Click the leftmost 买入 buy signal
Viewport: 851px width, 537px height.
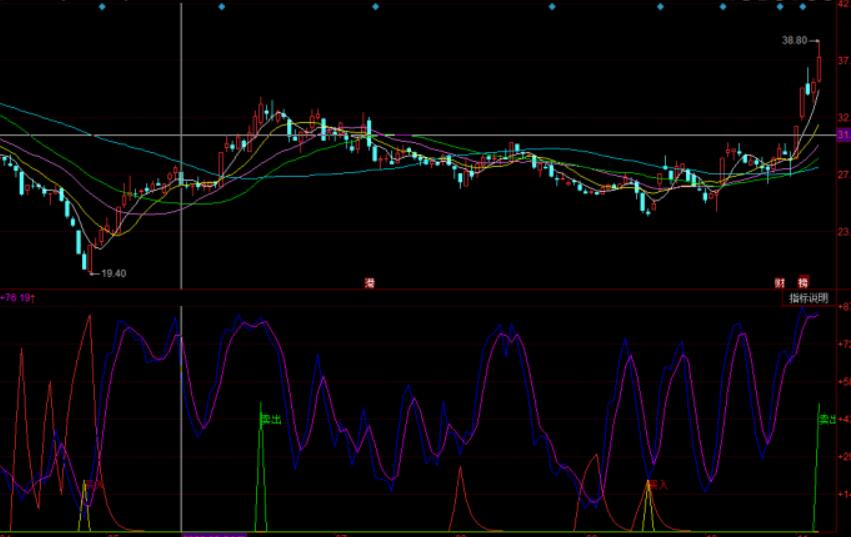click(93, 485)
